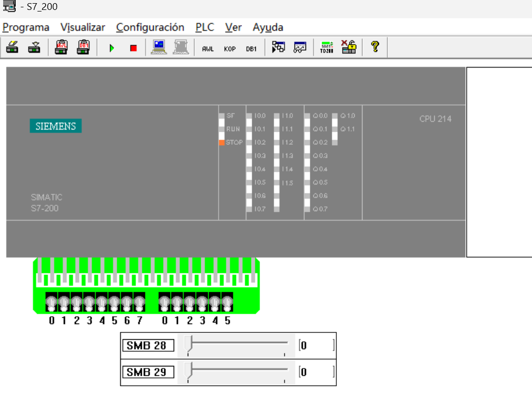Click the SMB 29 value field

click(x=316, y=372)
